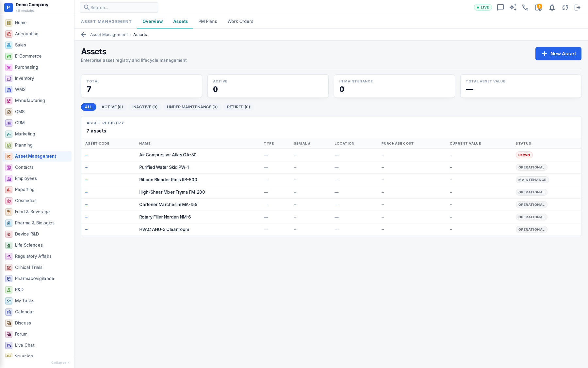Open High-Shear Mixer Fryma FM-200 row
588x368 pixels.
pyautogui.click(x=331, y=192)
